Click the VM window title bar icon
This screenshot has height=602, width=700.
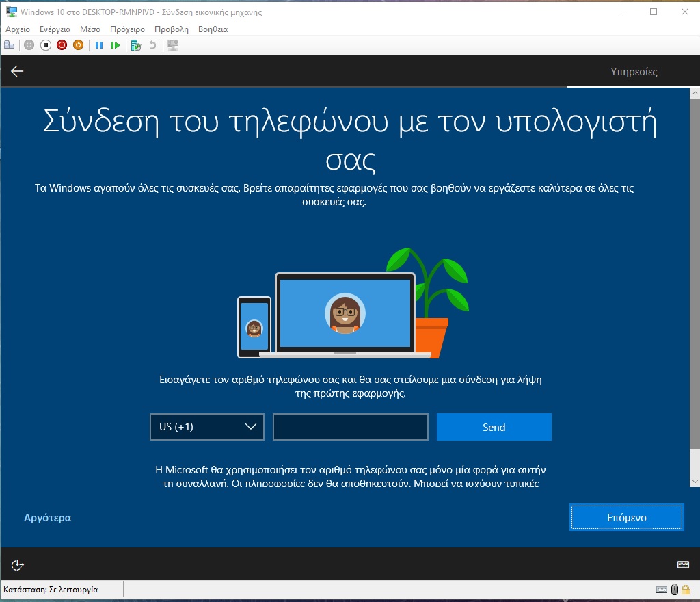12,12
